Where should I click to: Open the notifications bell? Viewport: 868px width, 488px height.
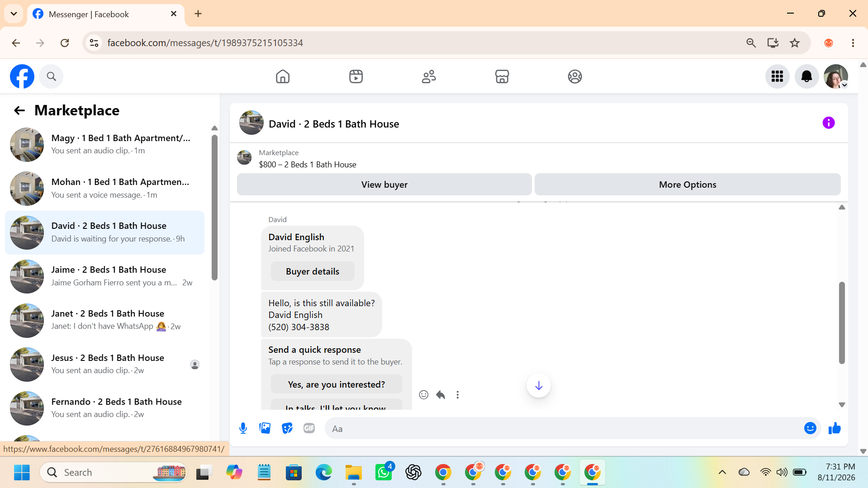(x=806, y=76)
